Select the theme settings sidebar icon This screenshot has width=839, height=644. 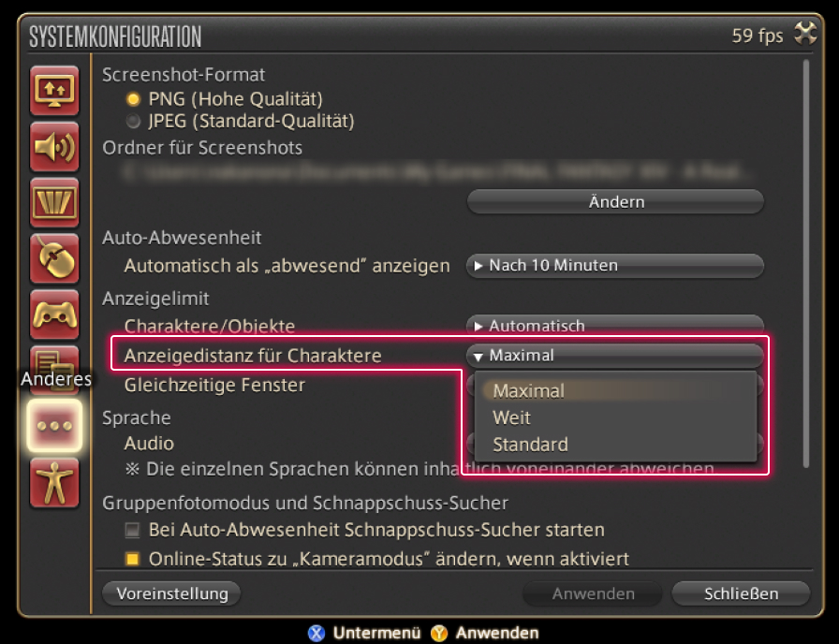(54, 202)
